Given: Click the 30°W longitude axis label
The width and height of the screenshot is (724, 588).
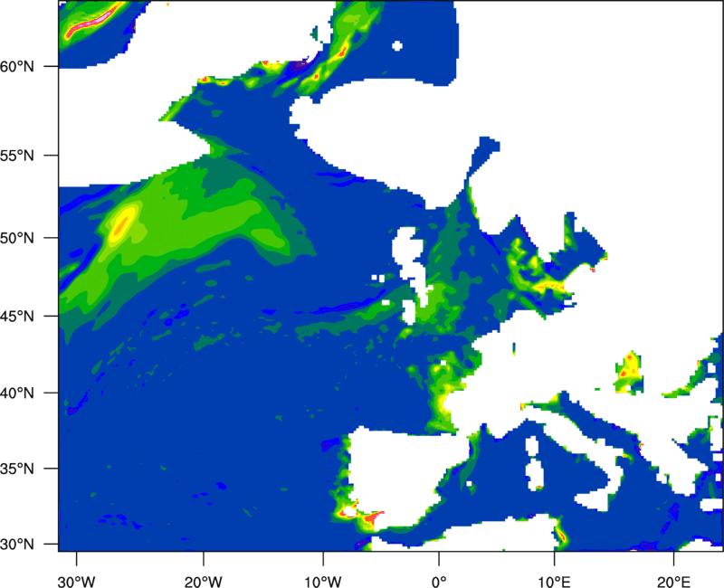Looking at the screenshot, I should point(76,582).
